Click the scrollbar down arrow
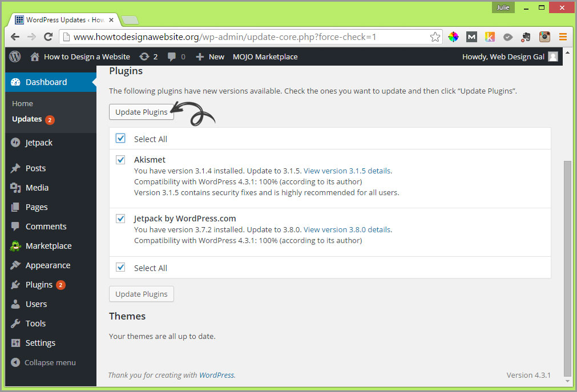Screen dimensions: 577x392 [567, 382]
